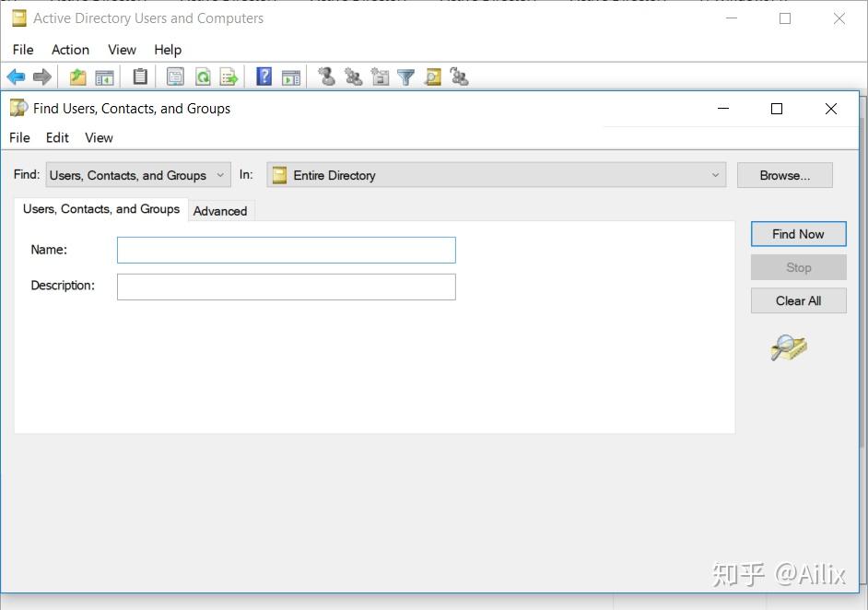Image resolution: width=868 pixels, height=610 pixels.
Task: Click the Create New User icon
Action: tap(326, 76)
